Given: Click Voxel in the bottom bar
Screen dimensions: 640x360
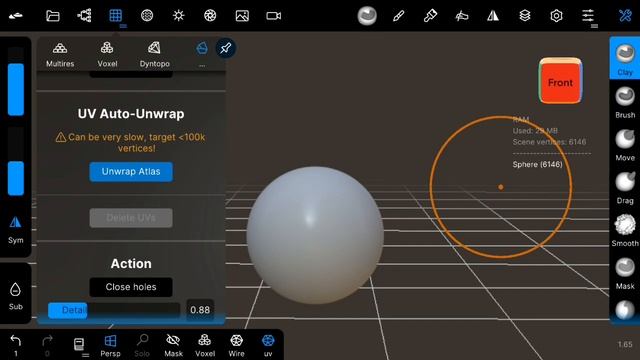Looking at the screenshot, I should (205, 345).
